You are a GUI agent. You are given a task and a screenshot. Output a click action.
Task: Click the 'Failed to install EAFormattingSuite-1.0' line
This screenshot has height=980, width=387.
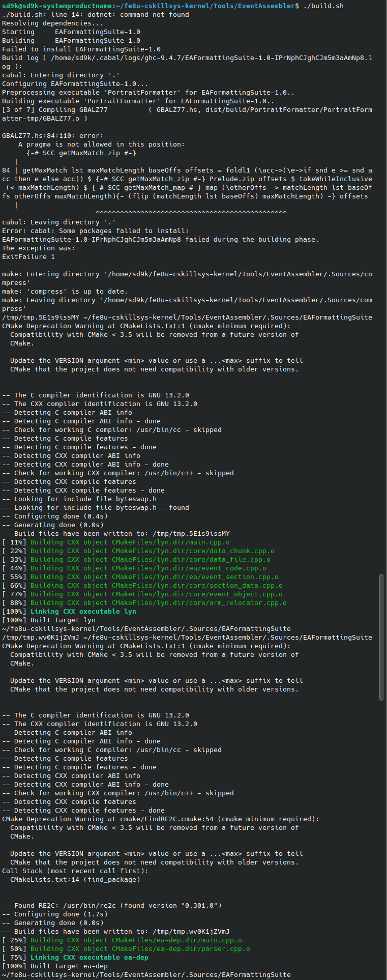point(81,49)
